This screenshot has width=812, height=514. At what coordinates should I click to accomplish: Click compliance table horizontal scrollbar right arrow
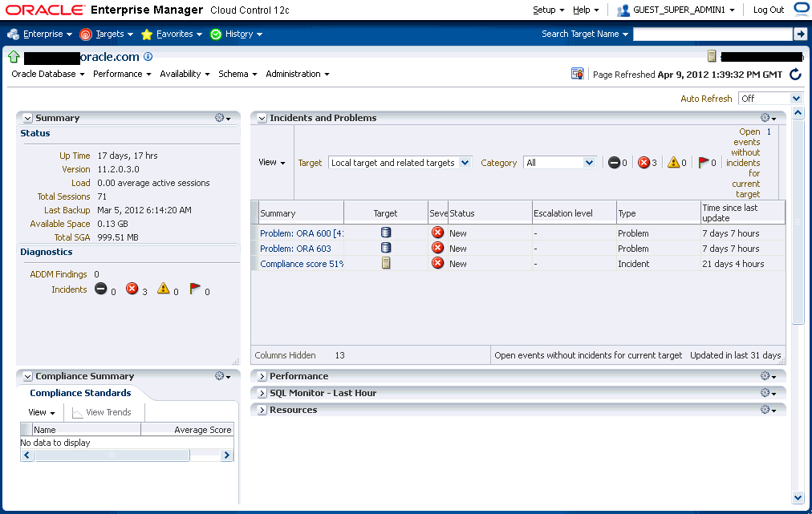[x=226, y=455]
